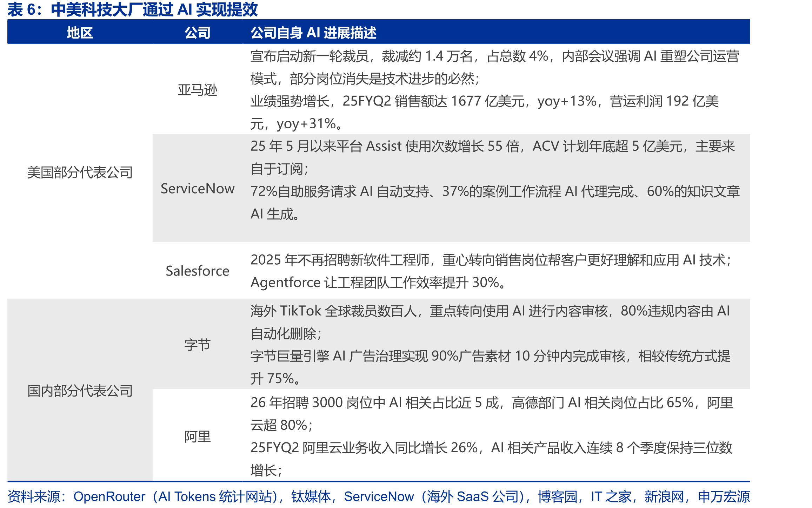Screen dimensions: 812x508
Task: Click the line '元，yoy+31%。'
Action: coord(297,124)
